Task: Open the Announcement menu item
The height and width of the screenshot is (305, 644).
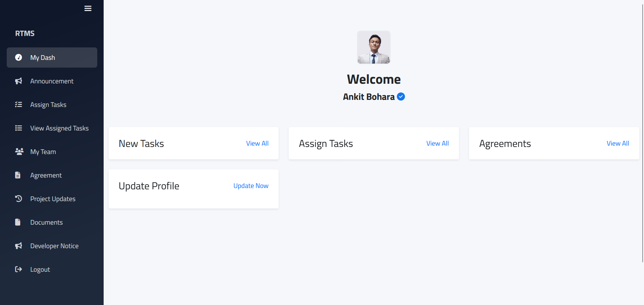Action: [x=52, y=81]
